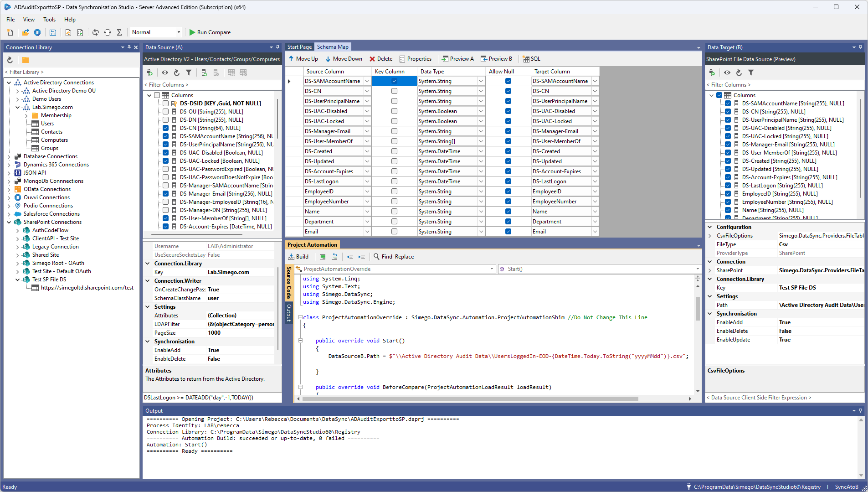
Task: Click the sigma icon in the main toolbar
Action: pos(119,32)
